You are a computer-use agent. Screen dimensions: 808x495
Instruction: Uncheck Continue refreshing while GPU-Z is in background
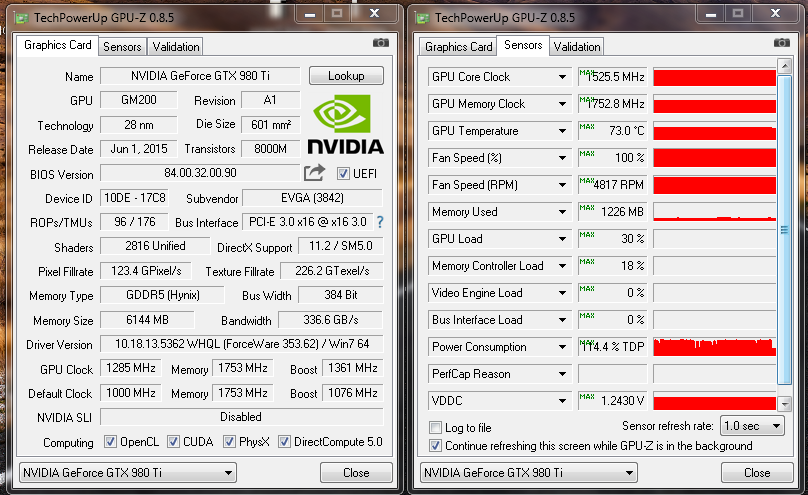[435, 446]
